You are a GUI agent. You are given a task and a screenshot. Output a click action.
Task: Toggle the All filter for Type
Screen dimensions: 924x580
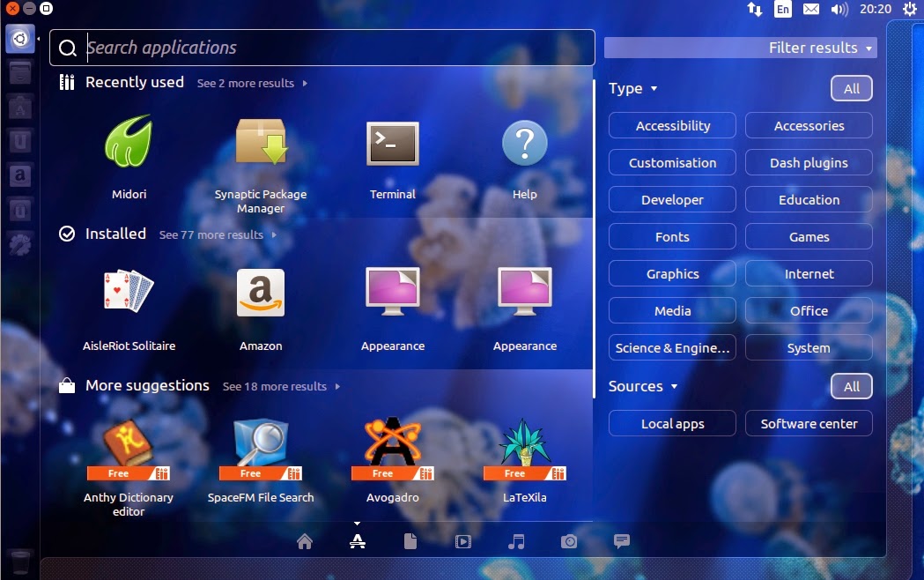(851, 88)
